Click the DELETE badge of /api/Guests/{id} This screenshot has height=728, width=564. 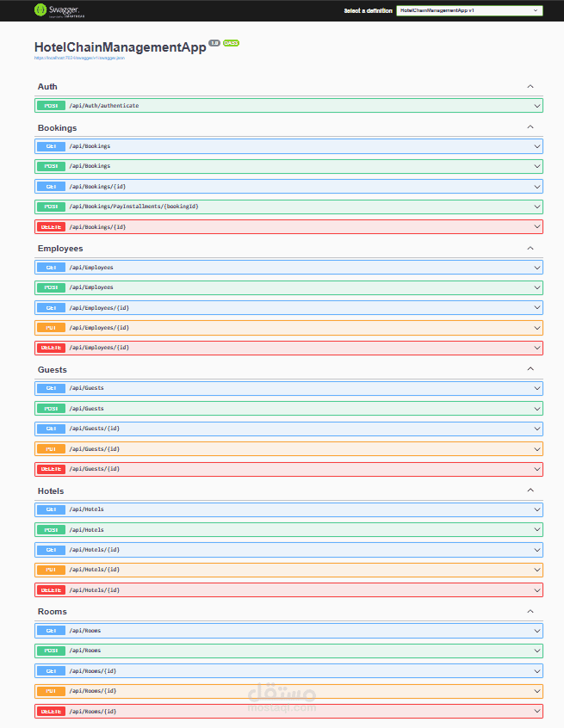point(51,469)
